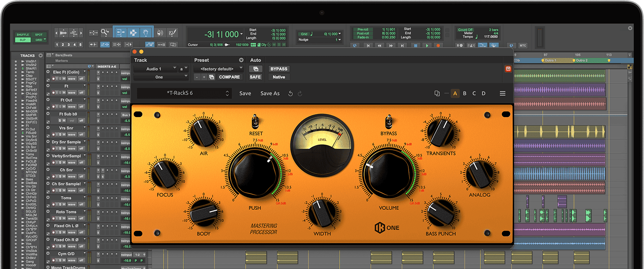Click the copy A/B settings icon
Image resolution: width=644 pixels, height=269 pixels.
click(x=437, y=94)
